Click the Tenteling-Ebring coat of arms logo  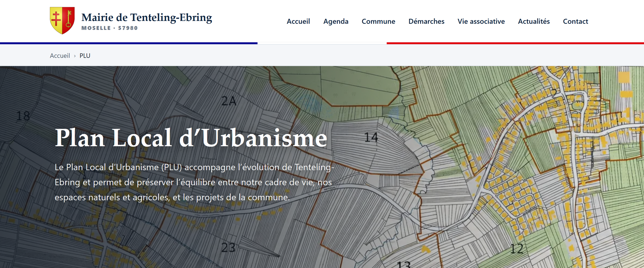coord(62,21)
